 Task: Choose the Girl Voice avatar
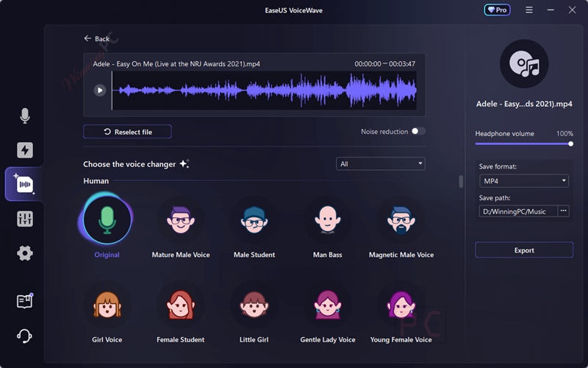107,305
